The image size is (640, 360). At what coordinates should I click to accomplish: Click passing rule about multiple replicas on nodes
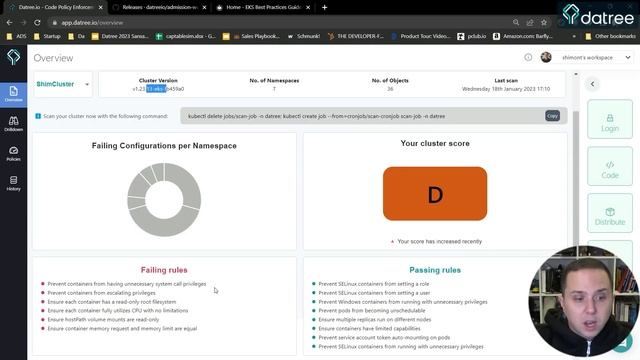pos(375,320)
